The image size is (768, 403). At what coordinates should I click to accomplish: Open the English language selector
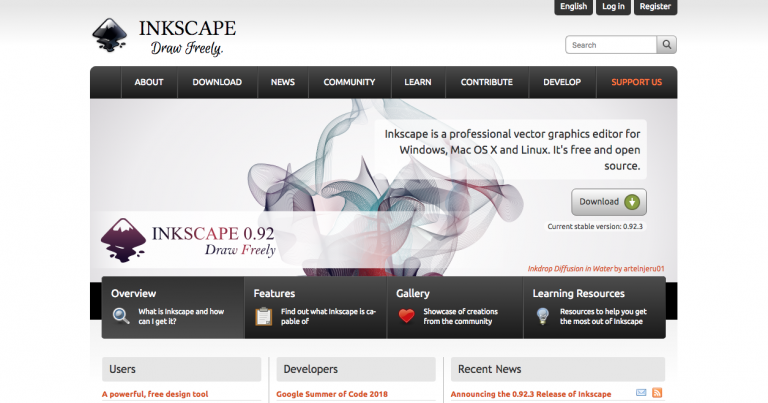[573, 7]
